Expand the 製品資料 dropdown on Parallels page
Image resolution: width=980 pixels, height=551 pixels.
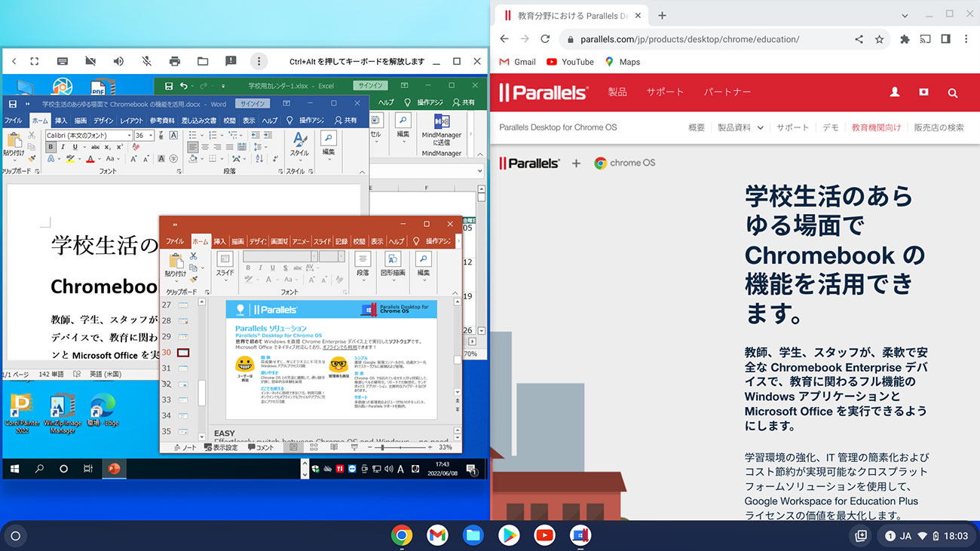(740, 127)
